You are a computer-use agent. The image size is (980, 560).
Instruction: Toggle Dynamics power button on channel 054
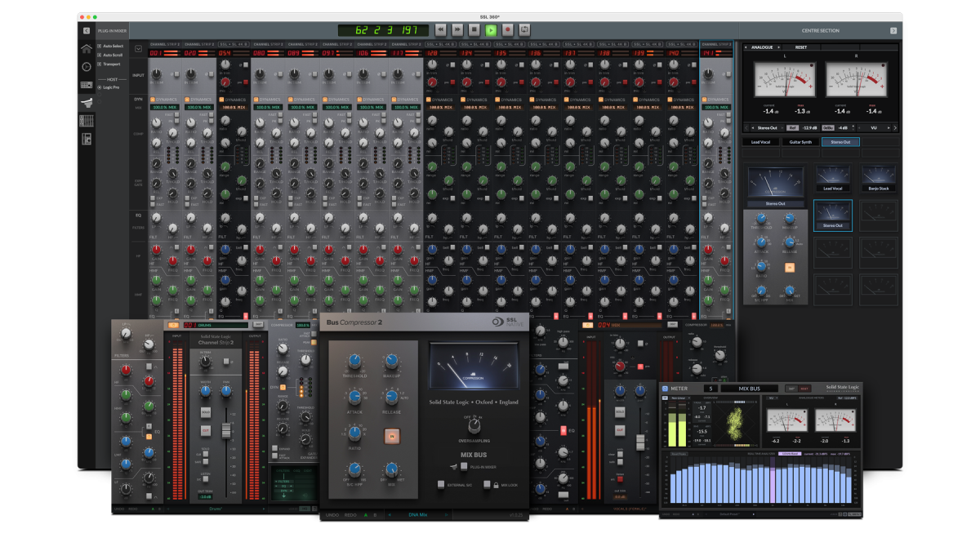pos(220,100)
